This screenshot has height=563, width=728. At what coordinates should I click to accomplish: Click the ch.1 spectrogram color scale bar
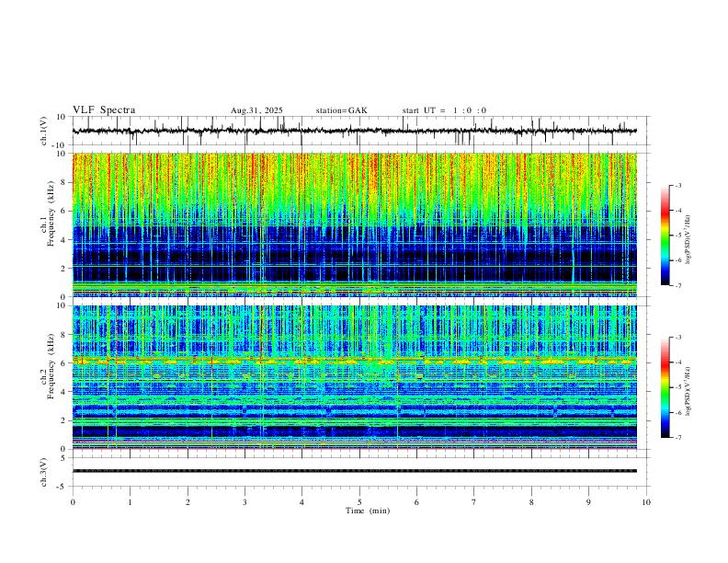pos(665,236)
